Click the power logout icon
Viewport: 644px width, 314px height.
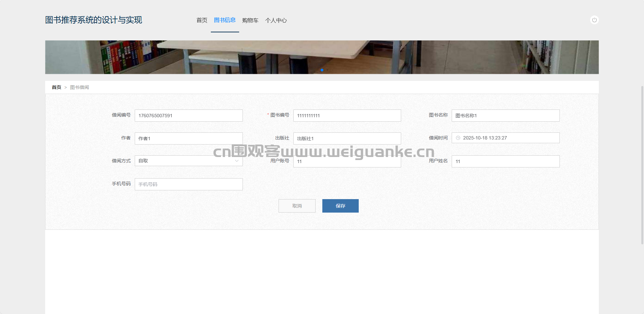click(594, 20)
